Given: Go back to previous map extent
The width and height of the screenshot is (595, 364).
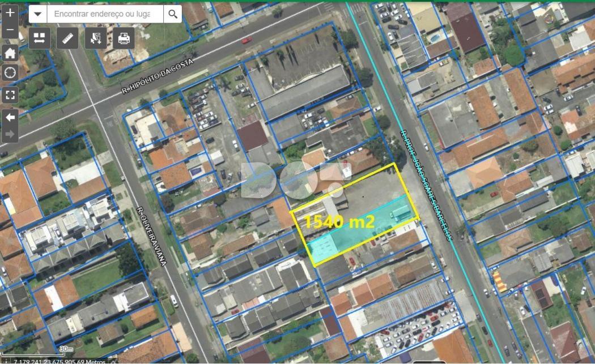Looking at the screenshot, I should coord(10,117).
